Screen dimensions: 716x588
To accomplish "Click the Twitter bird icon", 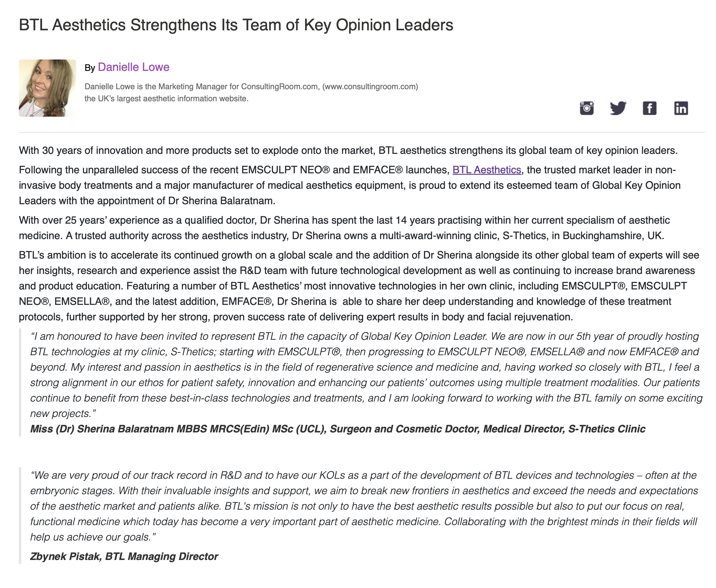I will pyautogui.click(x=618, y=108).
